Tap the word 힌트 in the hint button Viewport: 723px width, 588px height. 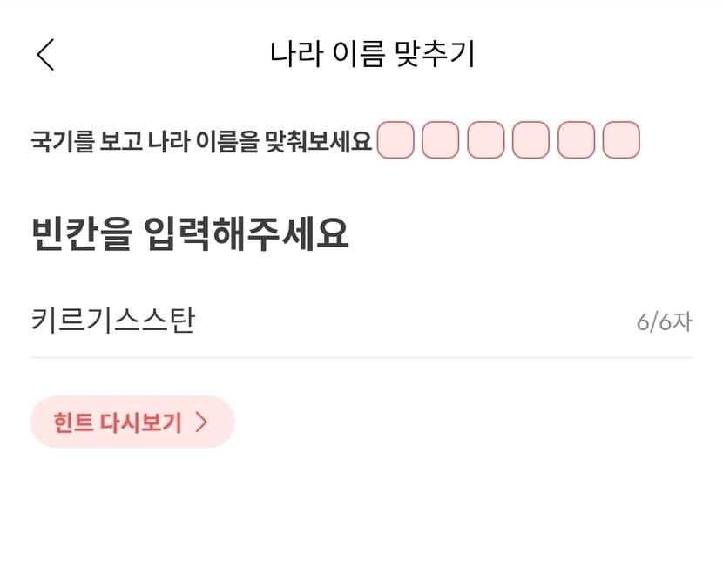click(72, 423)
